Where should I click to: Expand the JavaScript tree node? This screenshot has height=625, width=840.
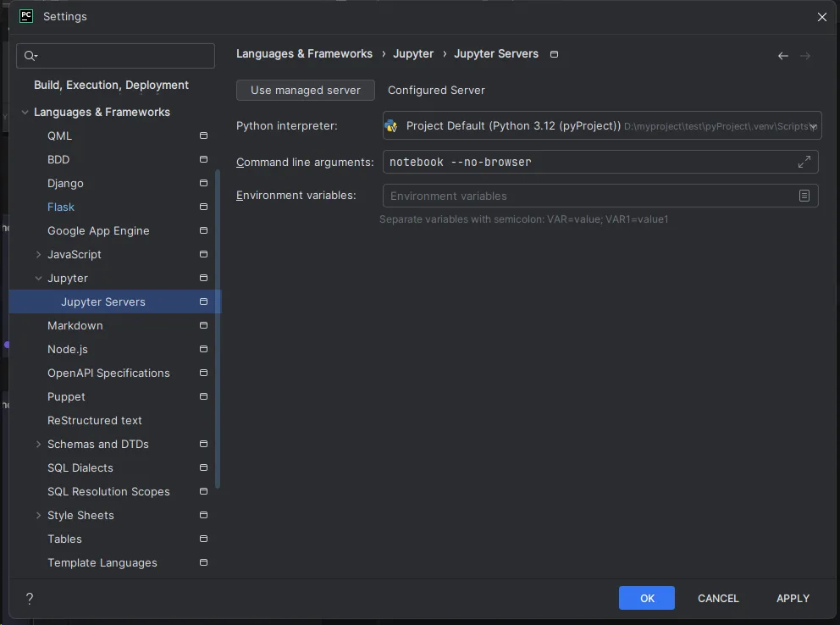pos(38,254)
